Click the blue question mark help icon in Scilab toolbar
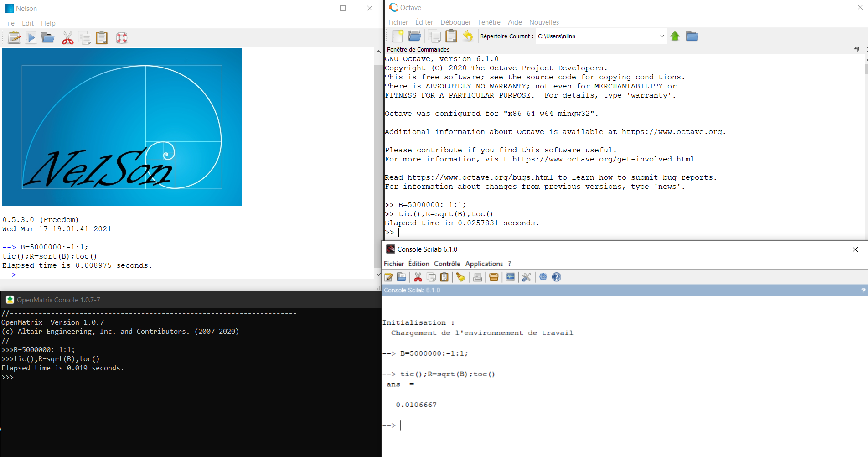Screen dimensions: 868x457 (x=557, y=277)
